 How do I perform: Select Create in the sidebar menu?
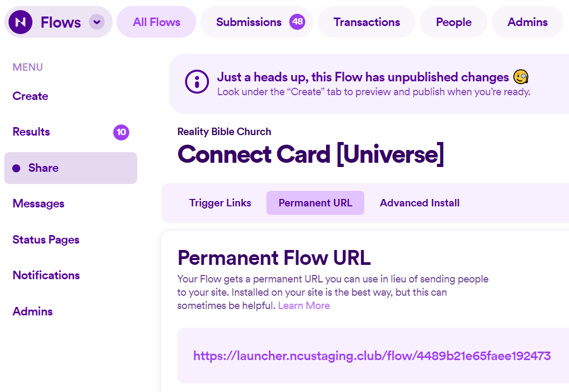point(30,96)
